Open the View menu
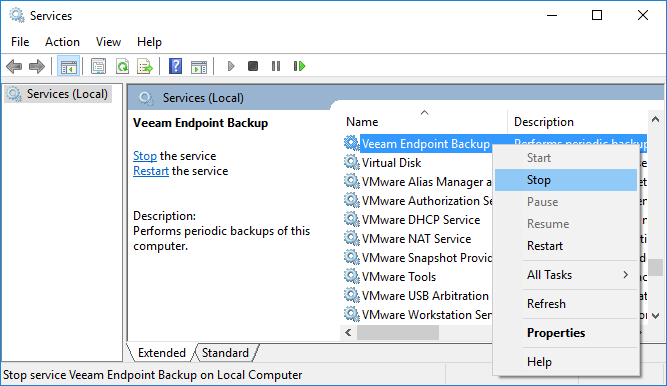 click(108, 42)
